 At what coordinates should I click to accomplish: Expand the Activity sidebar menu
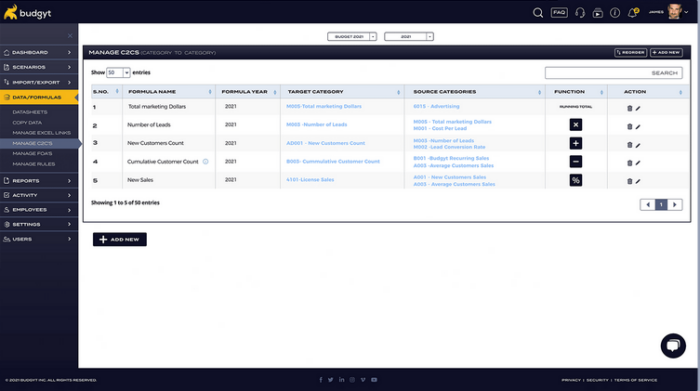click(39, 195)
